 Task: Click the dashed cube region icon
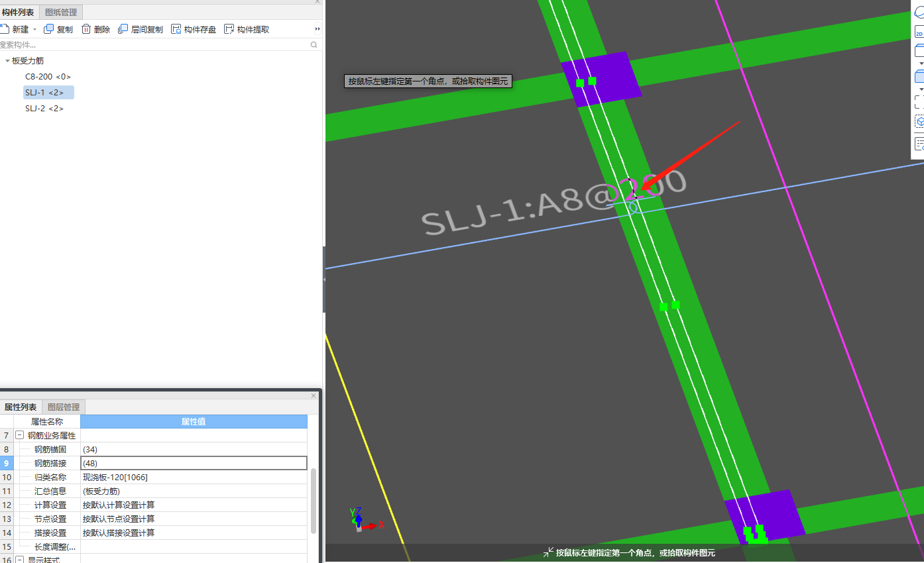[919, 123]
